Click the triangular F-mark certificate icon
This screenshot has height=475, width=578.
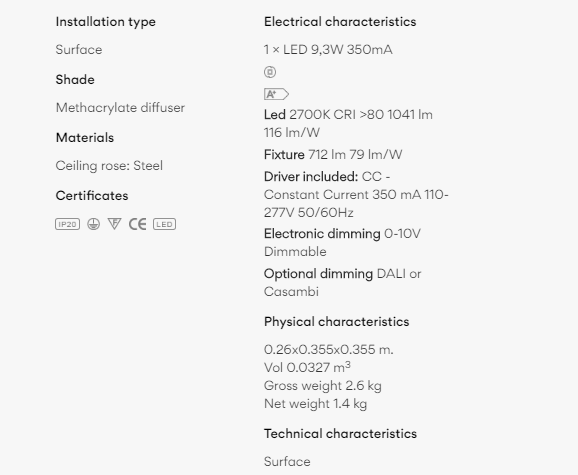114,224
